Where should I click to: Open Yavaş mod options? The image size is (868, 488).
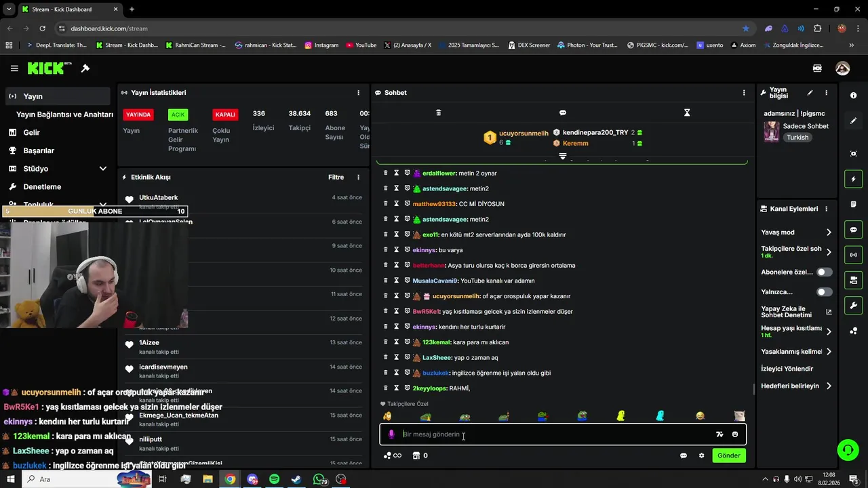pos(796,232)
